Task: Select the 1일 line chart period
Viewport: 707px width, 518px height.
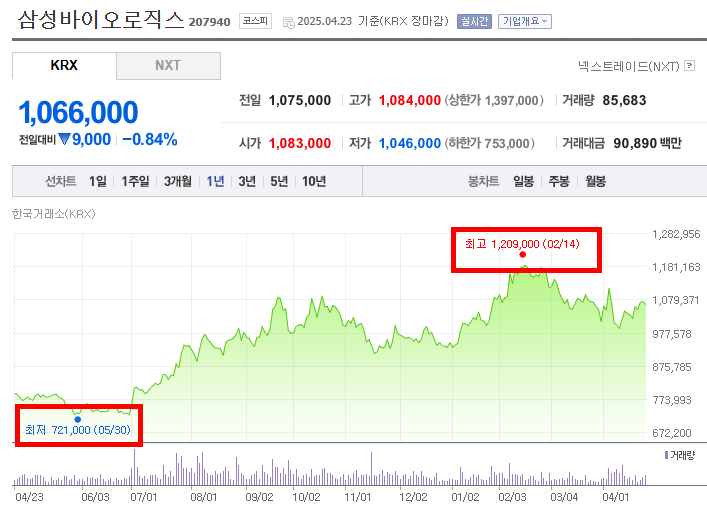Action: pyautogui.click(x=98, y=181)
